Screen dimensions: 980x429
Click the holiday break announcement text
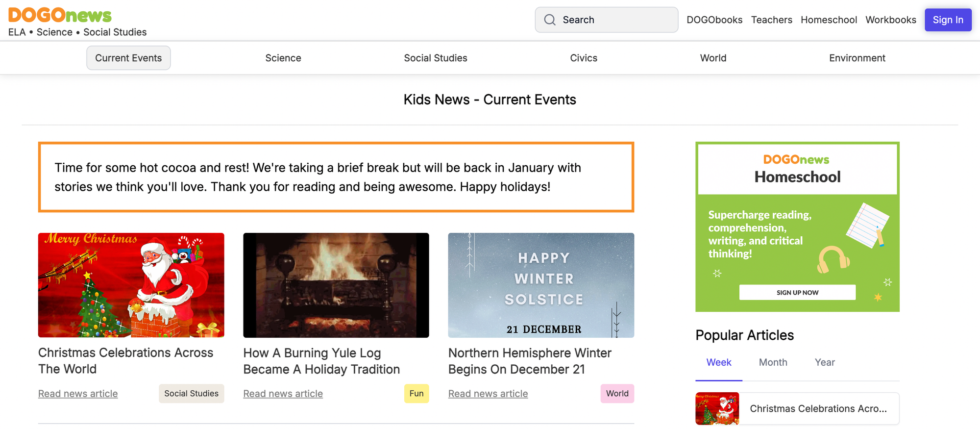point(318,177)
